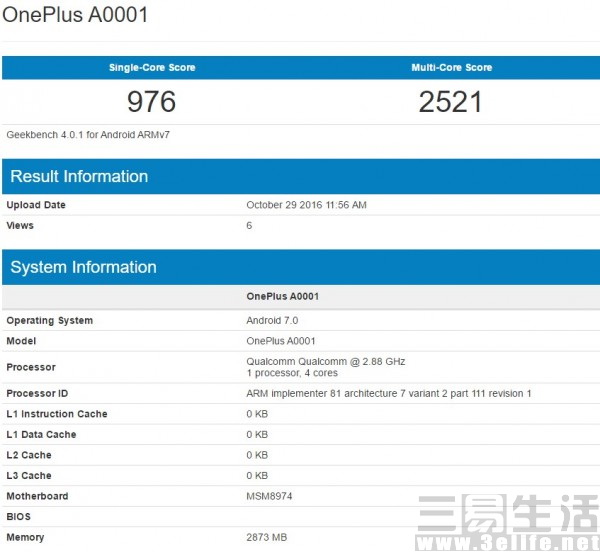Select the MSM8974 motherboard value
The width and height of the screenshot is (600, 552).
coord(269,497)
